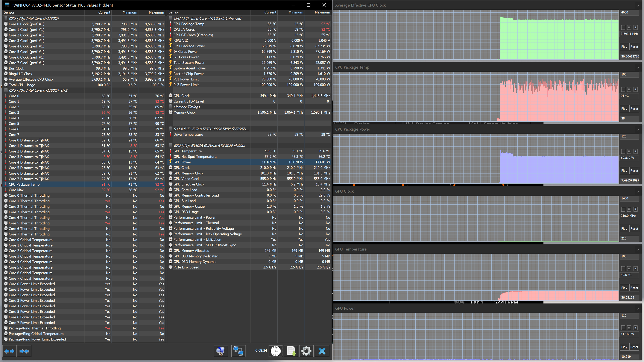
Task: Toggle first square box on CPU Package Temp graph
Action: 623,89
